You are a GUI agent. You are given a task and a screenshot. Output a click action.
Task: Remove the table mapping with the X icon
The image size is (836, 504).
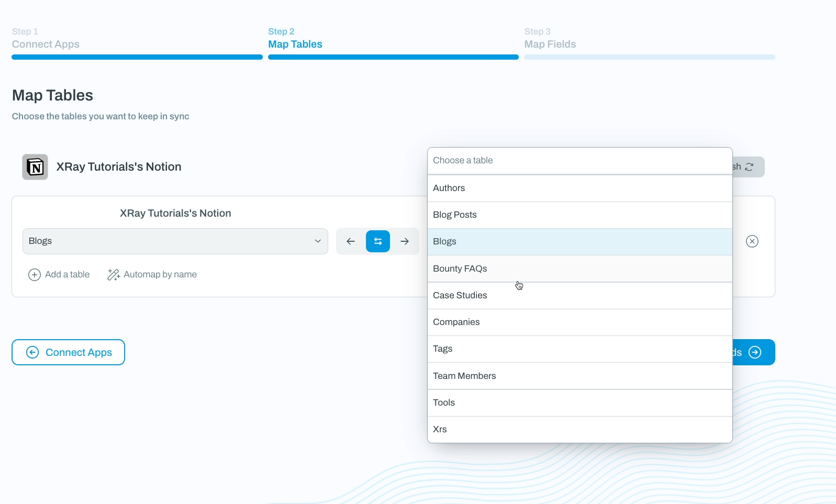coord(752,241)
